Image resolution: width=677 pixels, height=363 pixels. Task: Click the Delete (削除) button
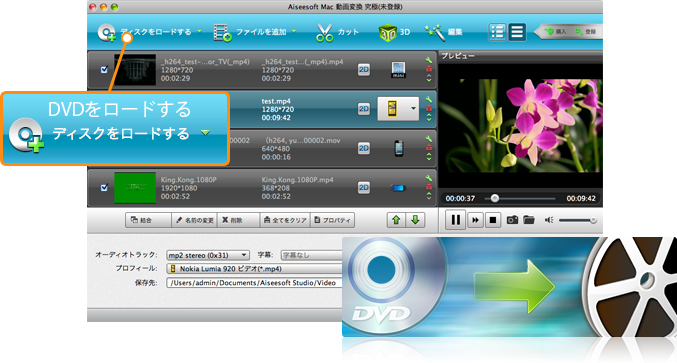pos(238,220)
